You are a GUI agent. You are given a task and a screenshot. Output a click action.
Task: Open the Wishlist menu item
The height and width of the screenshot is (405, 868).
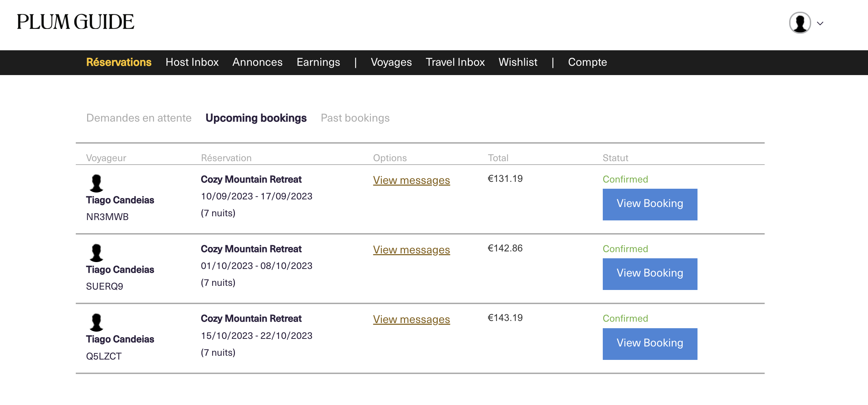(x=518, y=62)
